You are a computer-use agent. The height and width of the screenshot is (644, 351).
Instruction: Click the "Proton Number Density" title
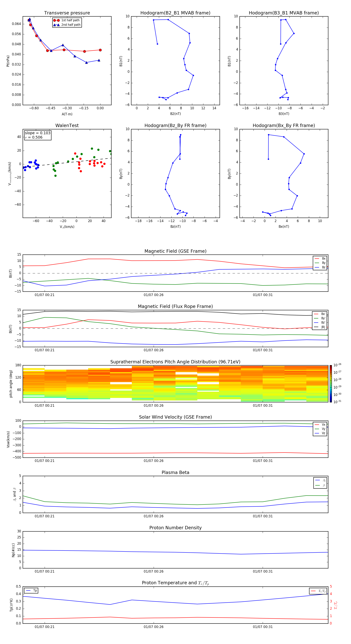(x=175, y=528)
